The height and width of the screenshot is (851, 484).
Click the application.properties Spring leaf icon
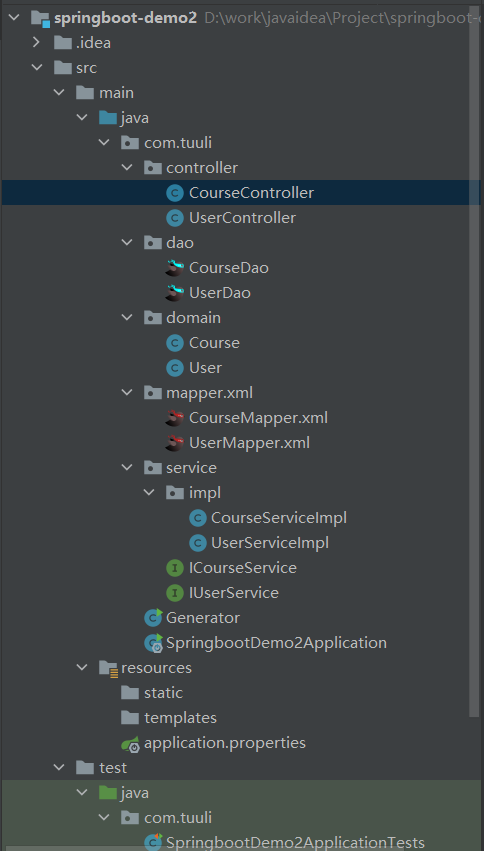[131, 743]
